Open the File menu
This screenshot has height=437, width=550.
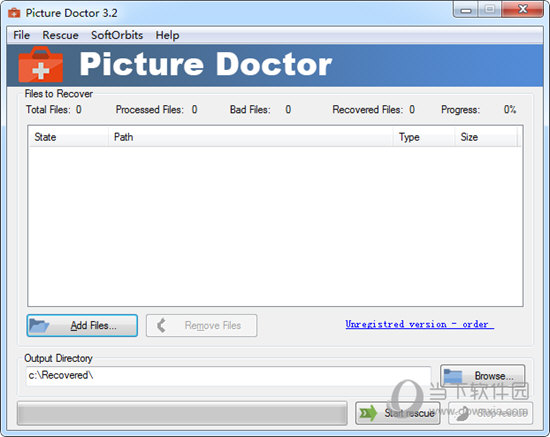pos(21,35)
